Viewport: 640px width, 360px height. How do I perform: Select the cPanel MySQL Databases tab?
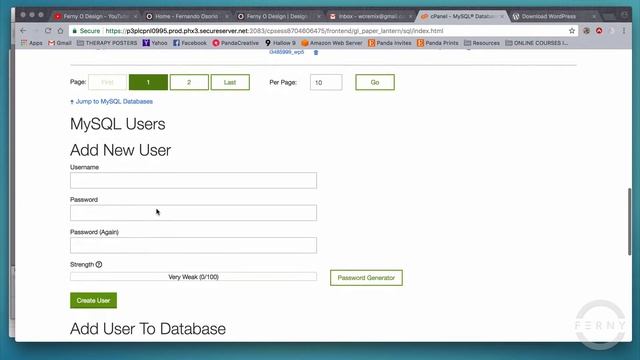[461, 16]
